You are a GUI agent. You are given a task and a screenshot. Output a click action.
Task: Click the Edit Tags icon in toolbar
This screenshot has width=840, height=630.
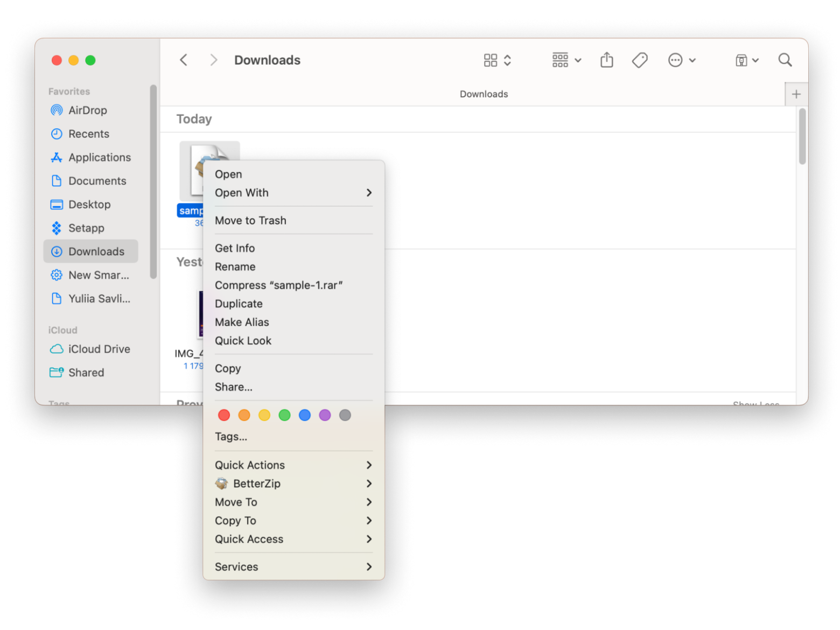click(x=639, y=60)
